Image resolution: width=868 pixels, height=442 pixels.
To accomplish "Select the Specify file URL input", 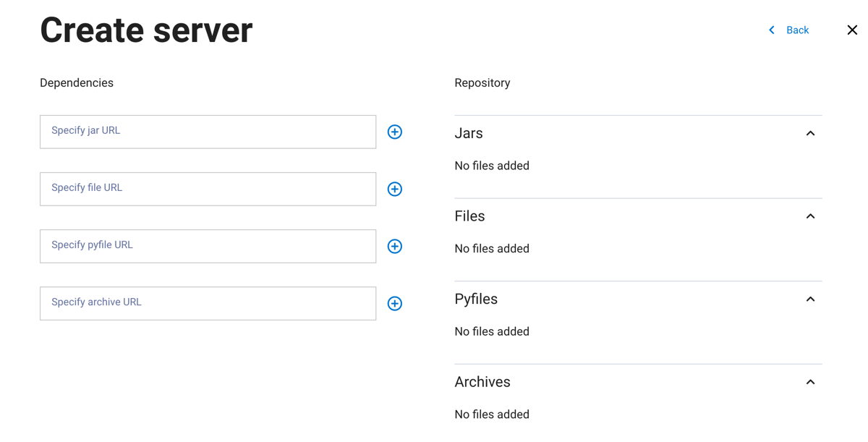I will click(208, 189).
